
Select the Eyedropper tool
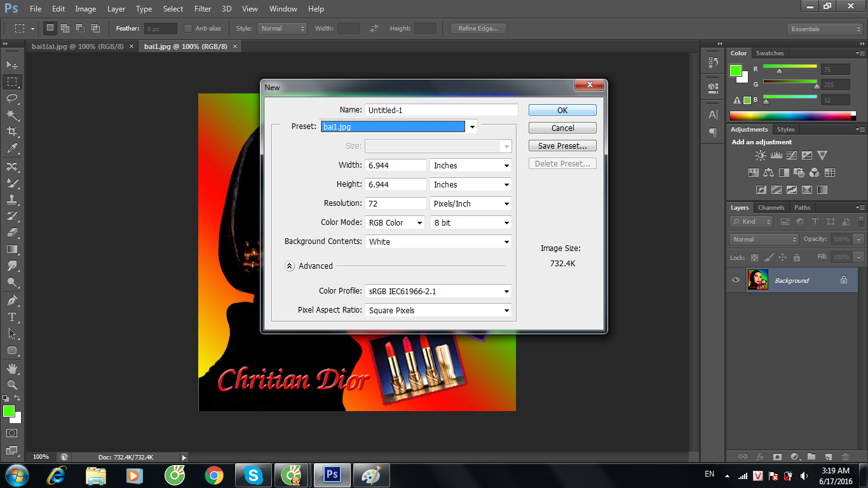tap(12, 149)
